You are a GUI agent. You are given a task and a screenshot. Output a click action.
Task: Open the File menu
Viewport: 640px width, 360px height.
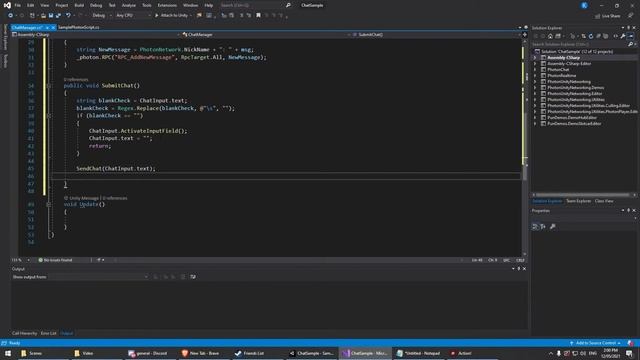[18, 5]
